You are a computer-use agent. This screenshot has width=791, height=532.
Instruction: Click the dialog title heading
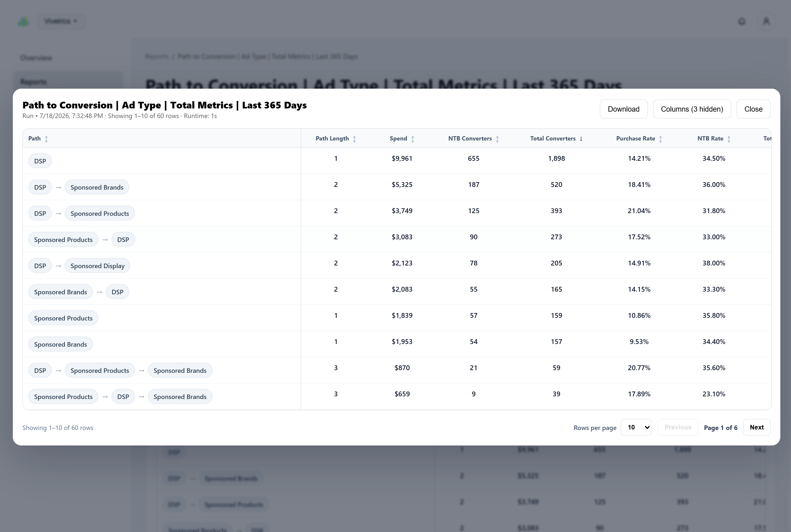tap(165, 105)
